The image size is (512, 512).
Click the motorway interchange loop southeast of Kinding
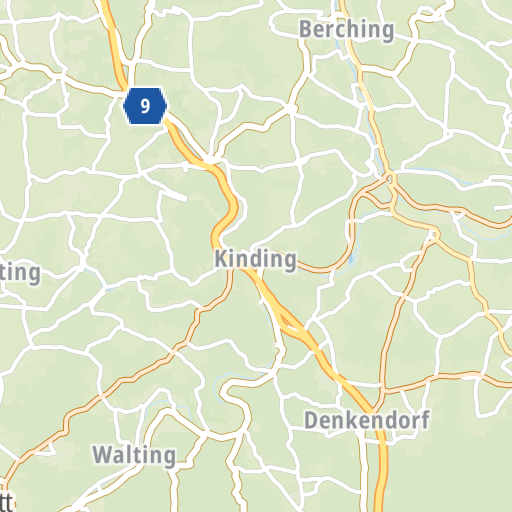coord(292,323)
